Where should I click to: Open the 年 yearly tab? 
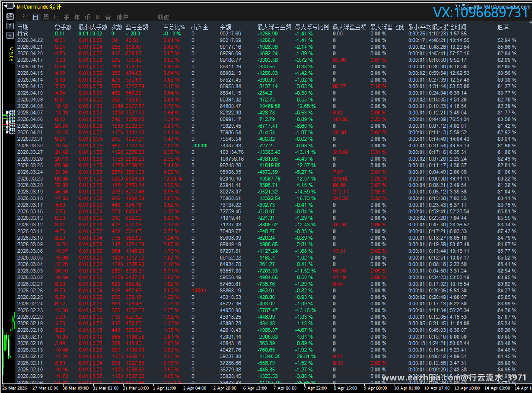tap(77, 17)
